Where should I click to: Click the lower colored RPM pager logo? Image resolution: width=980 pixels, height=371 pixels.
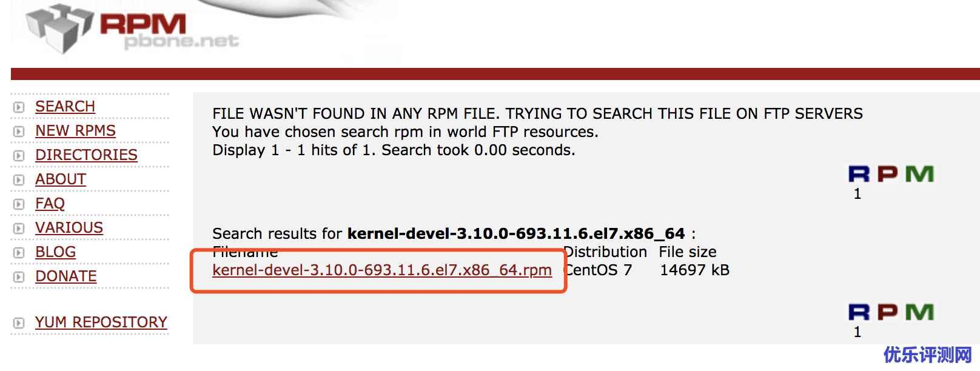click(x=890, y=312)
